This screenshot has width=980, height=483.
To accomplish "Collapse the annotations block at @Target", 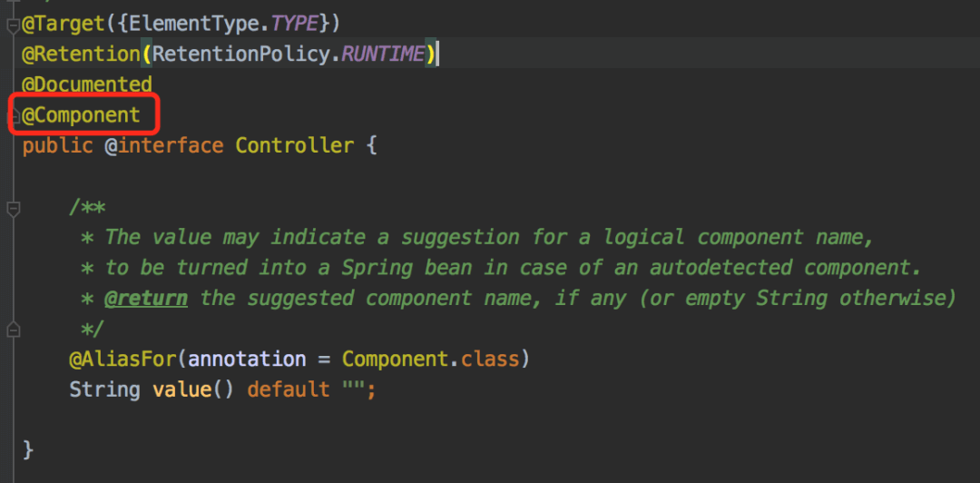I will (13, 24).
